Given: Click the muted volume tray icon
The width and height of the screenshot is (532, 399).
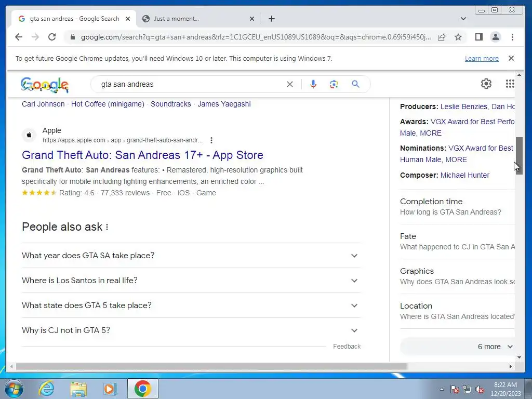Looking at the screenshot, I should (480, 389).
